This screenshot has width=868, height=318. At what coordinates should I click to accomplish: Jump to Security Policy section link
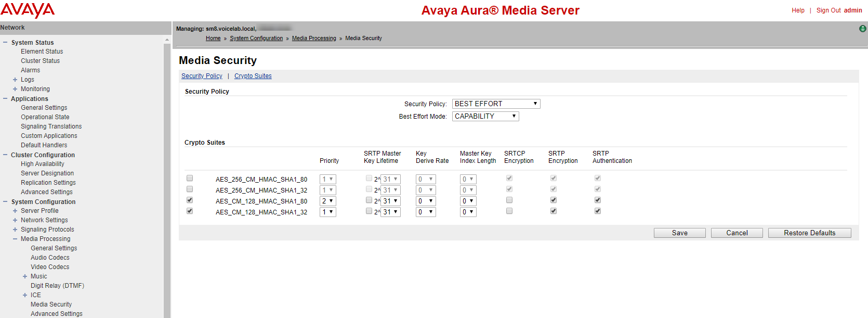pyautogui.click(x=202, y=76)
